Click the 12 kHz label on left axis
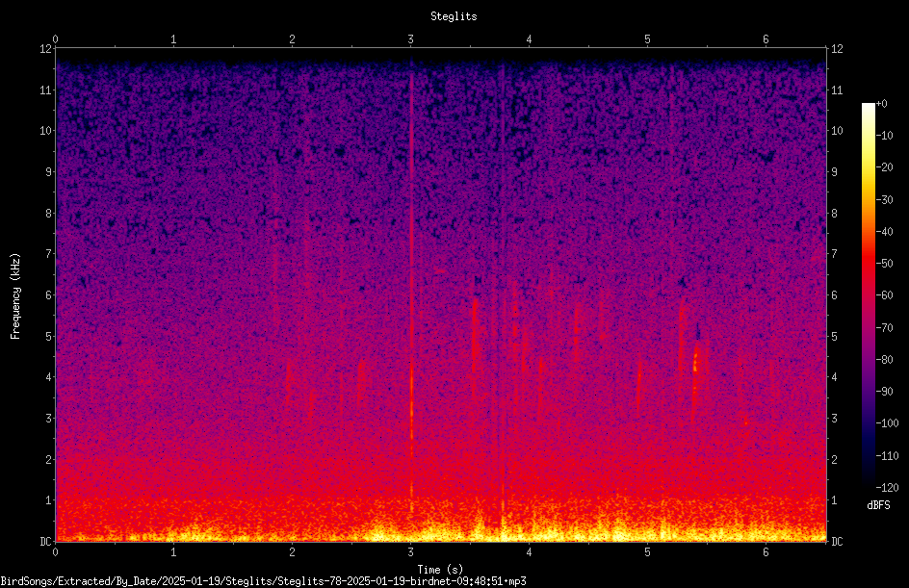 pyautogui.click(x=46, y=49)
